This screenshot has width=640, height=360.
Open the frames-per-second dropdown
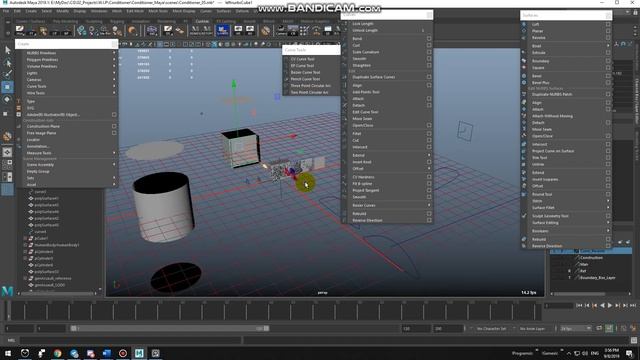pyautogui.click(x=576, y=329)
